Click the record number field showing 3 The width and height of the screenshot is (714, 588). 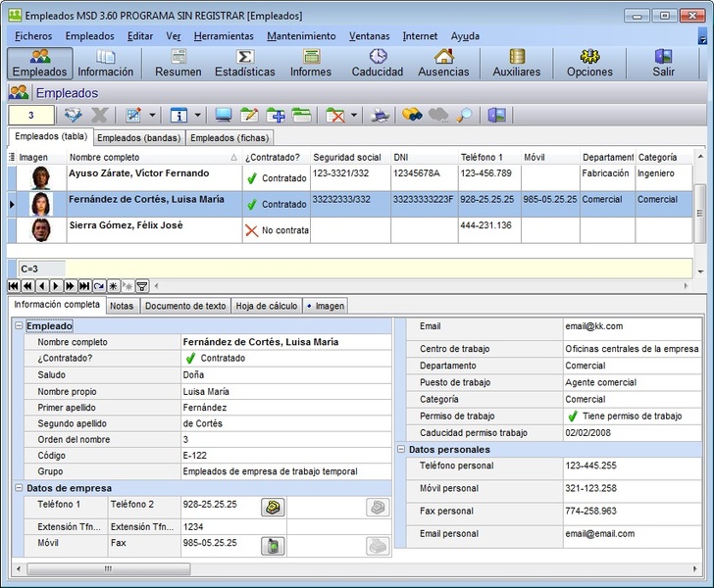pos(31,115)
